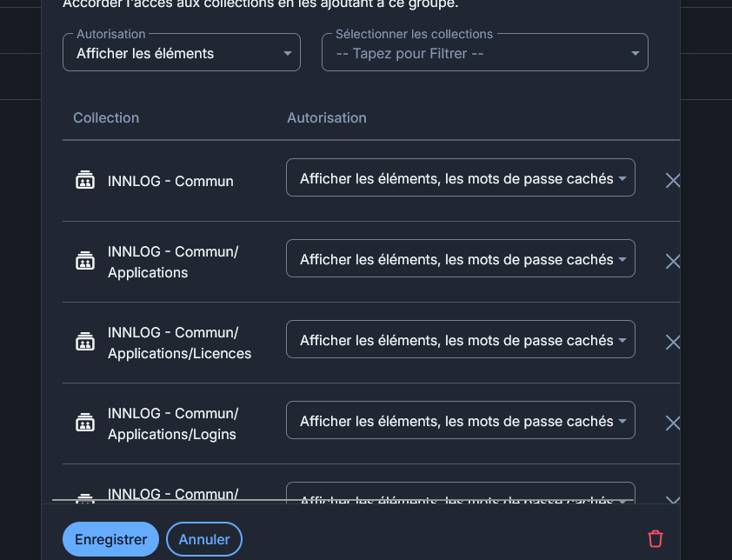Change permission for Commun/Applications collection

(460, 259)
